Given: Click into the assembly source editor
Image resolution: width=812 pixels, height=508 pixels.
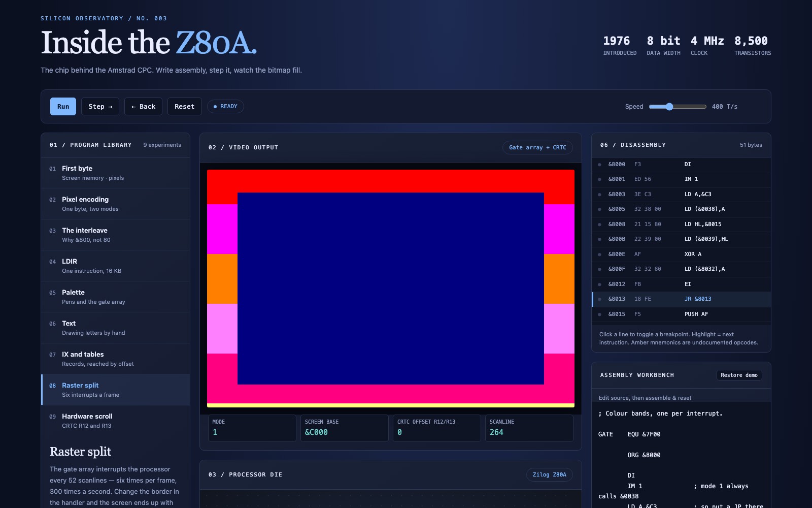Looking at the screenshot, I should click(x=681, y=455).
